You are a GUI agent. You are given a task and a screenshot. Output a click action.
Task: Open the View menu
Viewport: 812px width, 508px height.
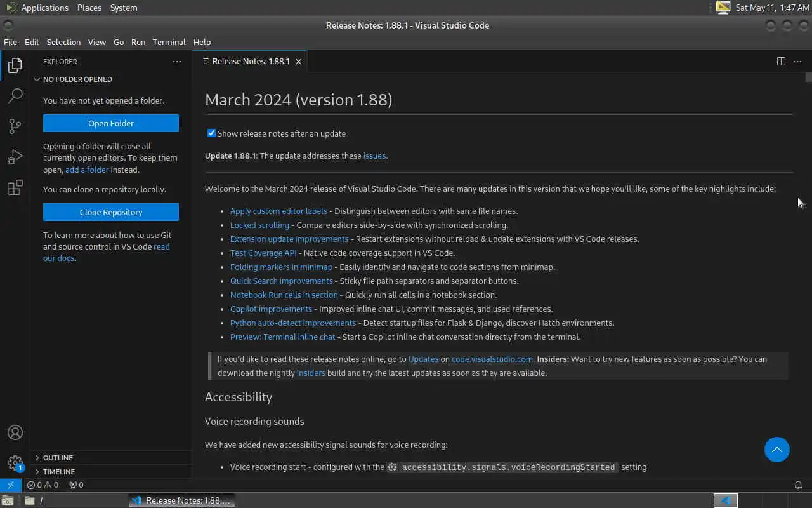[x=96, y=42]
